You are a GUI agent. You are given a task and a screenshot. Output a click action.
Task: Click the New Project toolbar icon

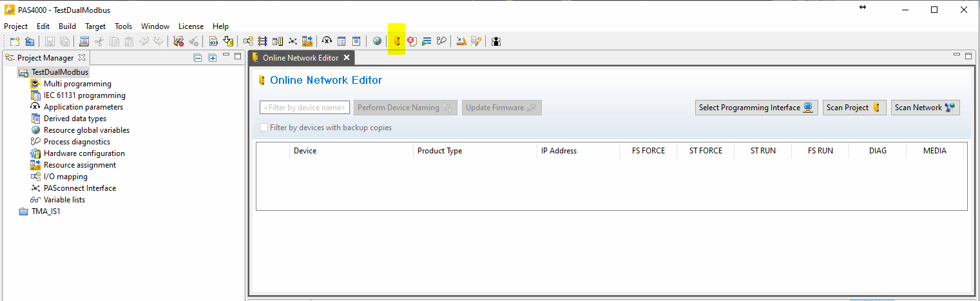point(15,41)
